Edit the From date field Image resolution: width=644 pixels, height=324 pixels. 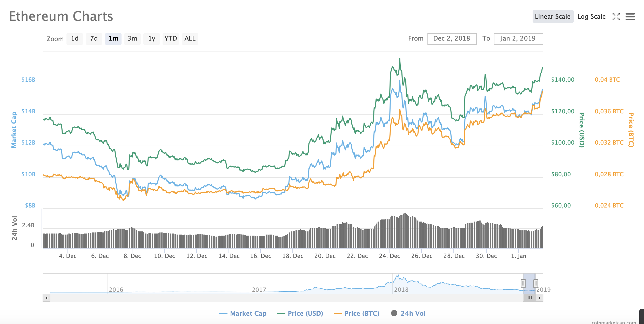coord(452,39)
